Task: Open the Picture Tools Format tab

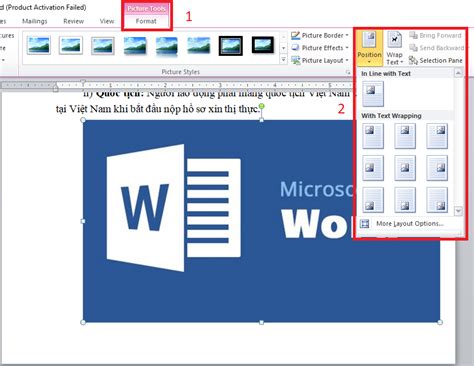Action: pos(146,21)
